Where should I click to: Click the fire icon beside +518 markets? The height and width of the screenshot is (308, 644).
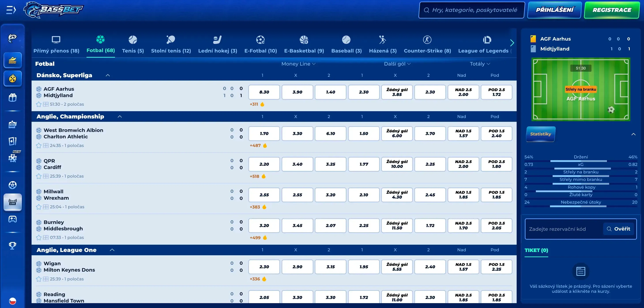[x=264, y=176]
